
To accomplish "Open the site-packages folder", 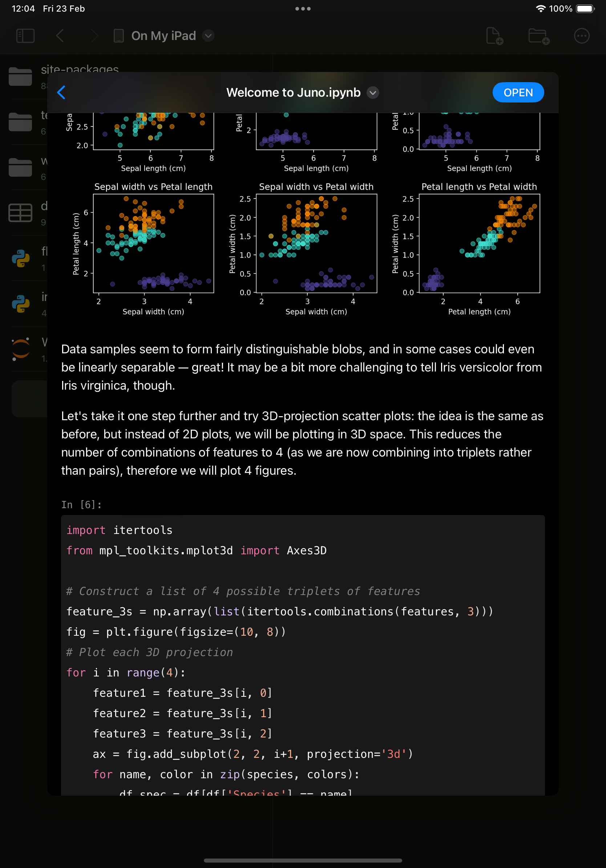I will (20, 76).
